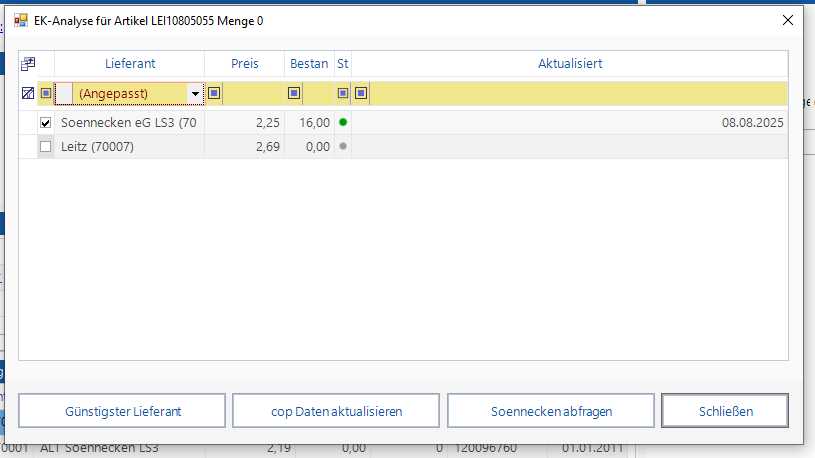The image size is (815, 458).
Task: Uncheck the Soennecken eG LS3 checkbox
Action: pos(45,122)
